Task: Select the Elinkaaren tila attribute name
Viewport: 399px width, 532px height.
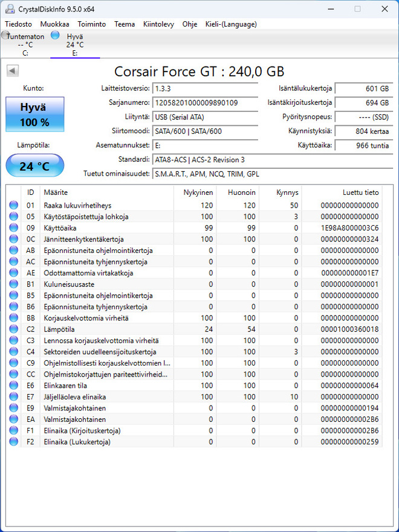Action: tap(65, 386)
